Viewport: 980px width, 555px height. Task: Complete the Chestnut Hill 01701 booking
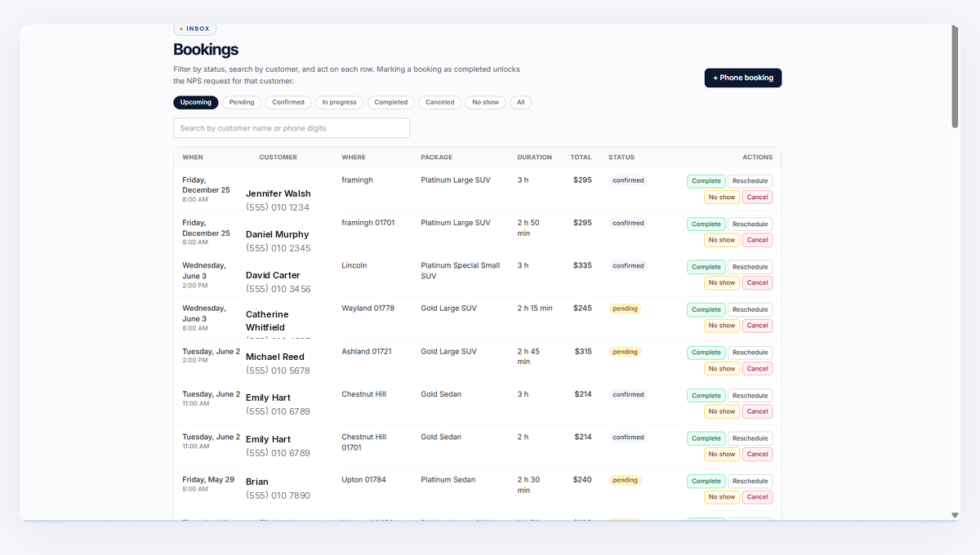706,438
